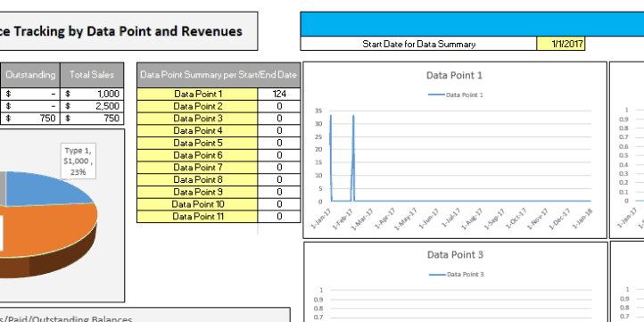Click the 1-Feb-17 axis label in Data Point 1 chart
Image resolution: width=644 pixels, height=322 pixels.
click(343, 218)
